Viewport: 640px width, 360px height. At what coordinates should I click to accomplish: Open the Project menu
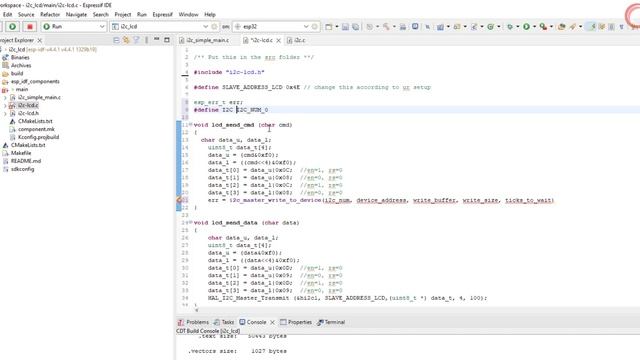coord(122,14)
